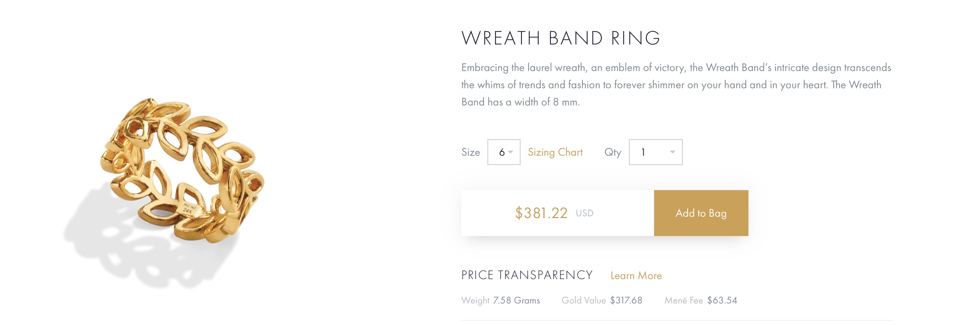Click the MENE 24K stamp on ring
The height and width of the screenshot is (325, 980).
coord(189,208)
